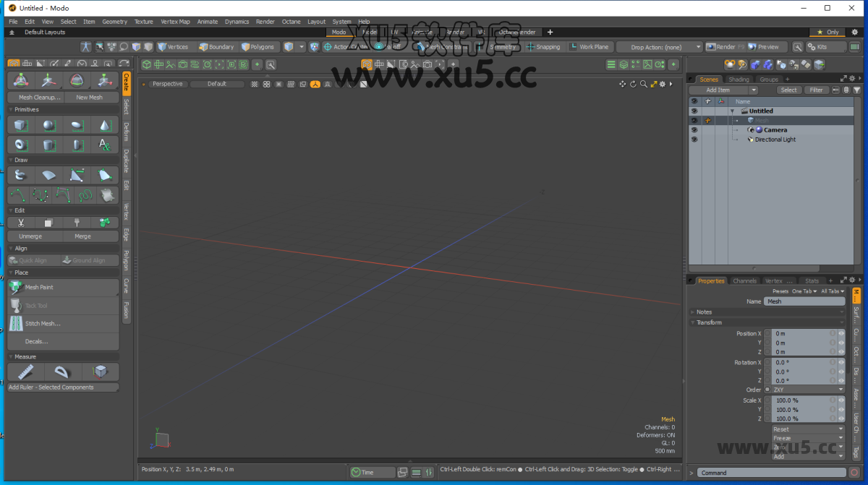Image resolution: width=868 pixels, height=485 pixels.
Task: Select the Cube primitive tool
Action: 20,125
